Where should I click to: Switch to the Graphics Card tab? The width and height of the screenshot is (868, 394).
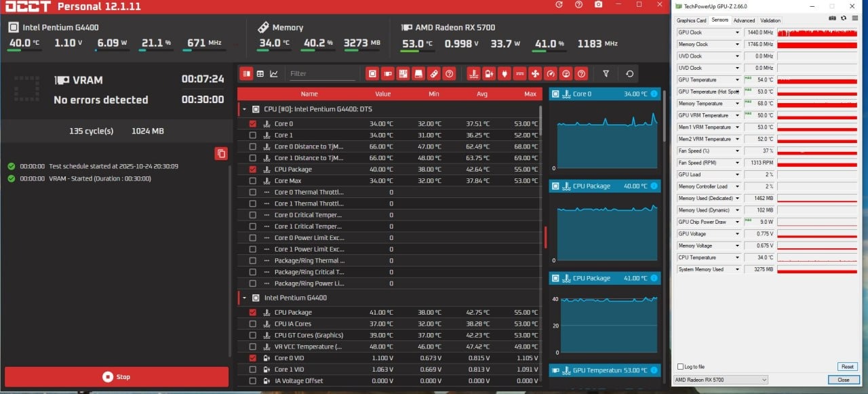[x=691, y=20]
